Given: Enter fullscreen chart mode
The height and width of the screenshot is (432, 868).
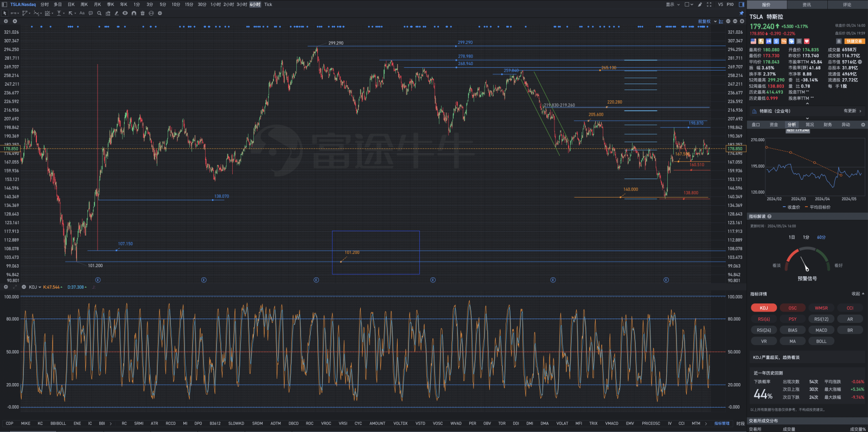Looking at the screenshot, I should [x=709, y=4].
